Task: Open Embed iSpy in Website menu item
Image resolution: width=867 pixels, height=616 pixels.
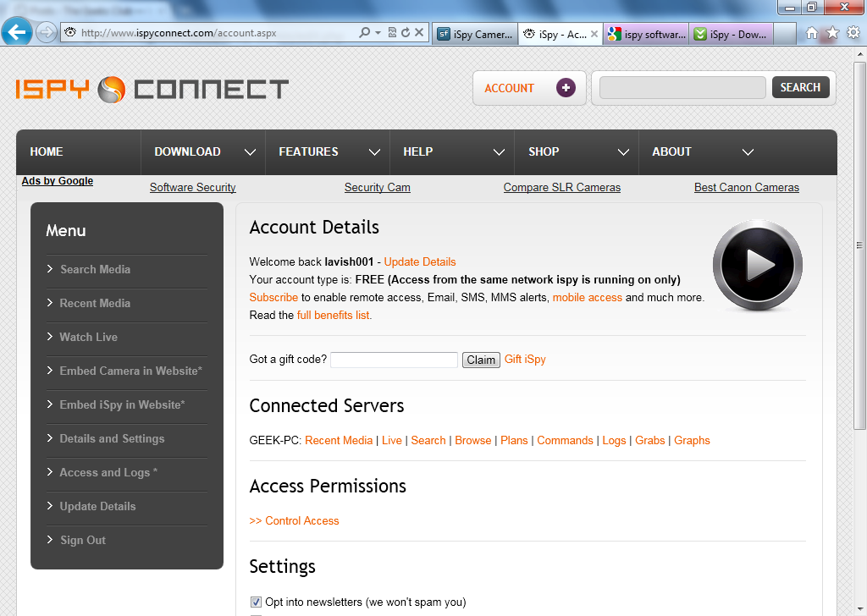Action: pos(122,405)
